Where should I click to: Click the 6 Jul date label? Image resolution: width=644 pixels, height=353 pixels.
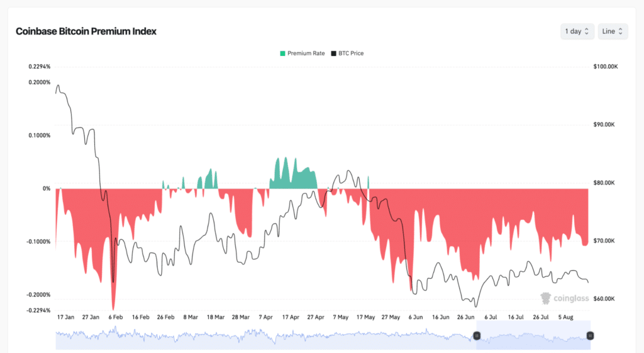(x=491, y=317)
